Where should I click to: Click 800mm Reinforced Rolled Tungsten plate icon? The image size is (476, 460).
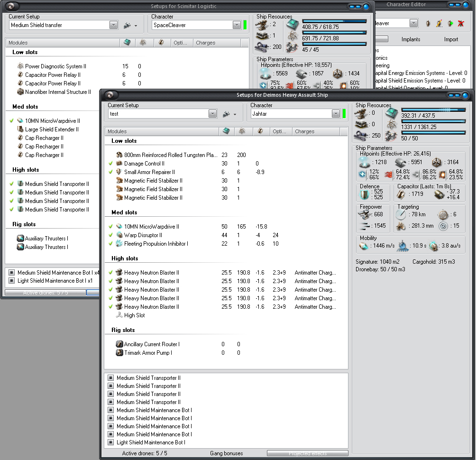point(119,155)
